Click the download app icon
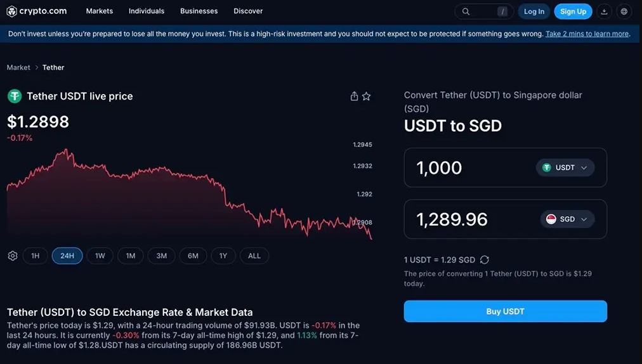The image size is (642, 364). coord(604,11)
